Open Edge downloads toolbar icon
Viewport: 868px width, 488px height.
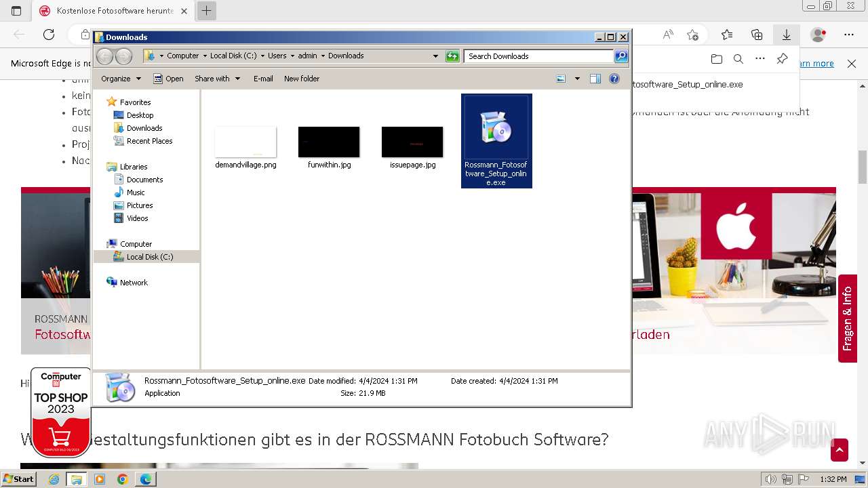[787, 35]
